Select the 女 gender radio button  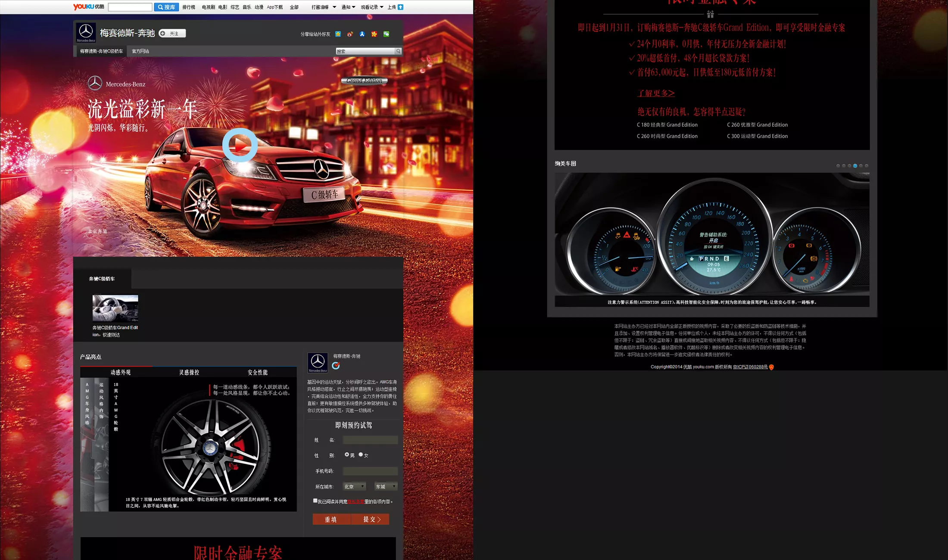[361, 454]
